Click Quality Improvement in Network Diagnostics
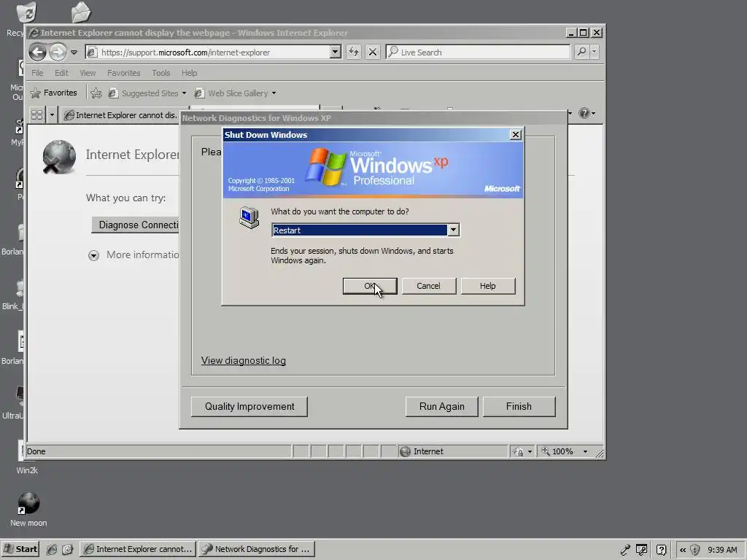Screen dimensions: 747x560 pyautogui.click(x=249, y=407)
